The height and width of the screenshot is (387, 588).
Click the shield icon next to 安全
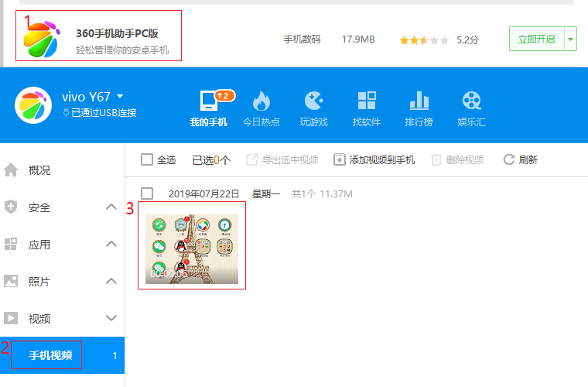[x=11, y=207]
